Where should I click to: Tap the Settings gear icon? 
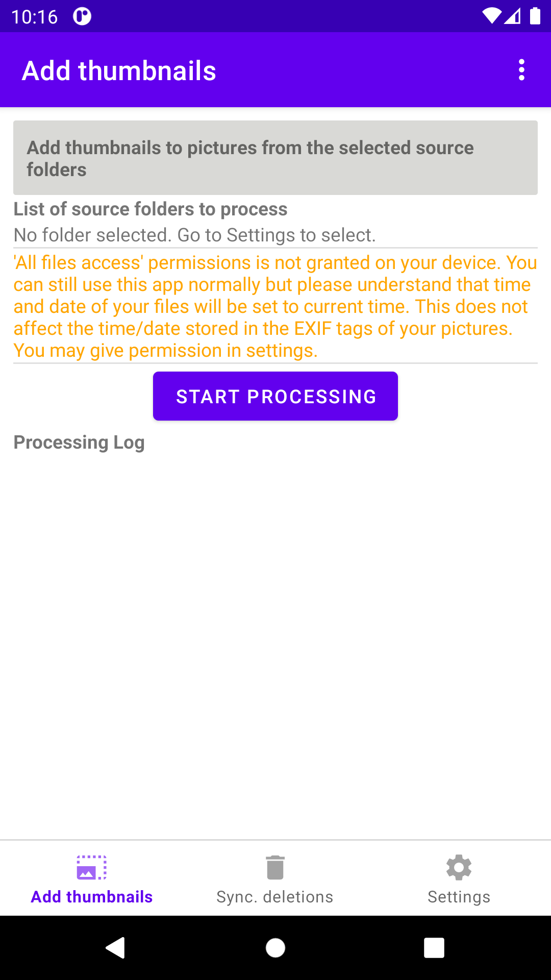coord(459,868)
